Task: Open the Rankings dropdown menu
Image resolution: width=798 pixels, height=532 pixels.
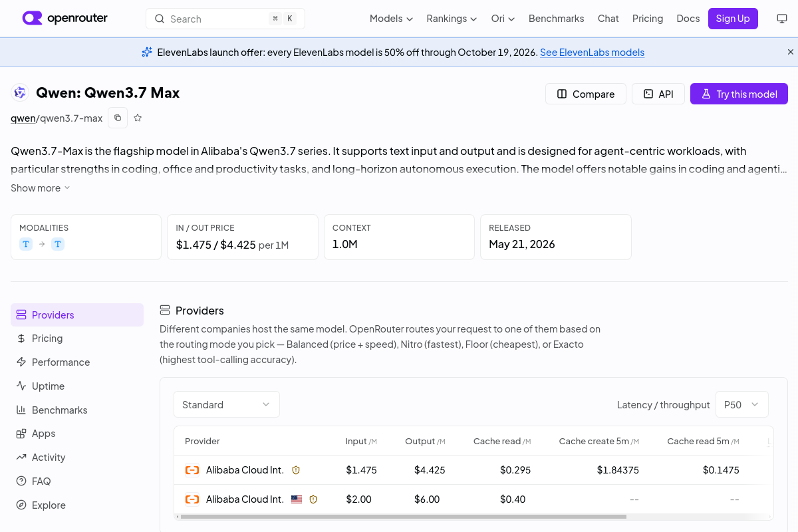Action: (x=452, y=19)
